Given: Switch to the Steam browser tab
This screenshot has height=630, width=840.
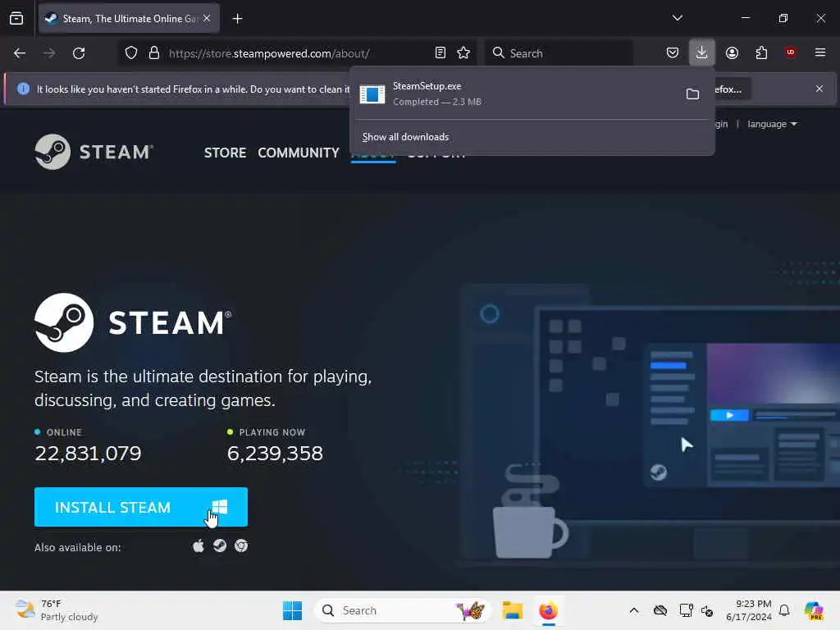Looking at the screenshot, I should tap(129, 19).
